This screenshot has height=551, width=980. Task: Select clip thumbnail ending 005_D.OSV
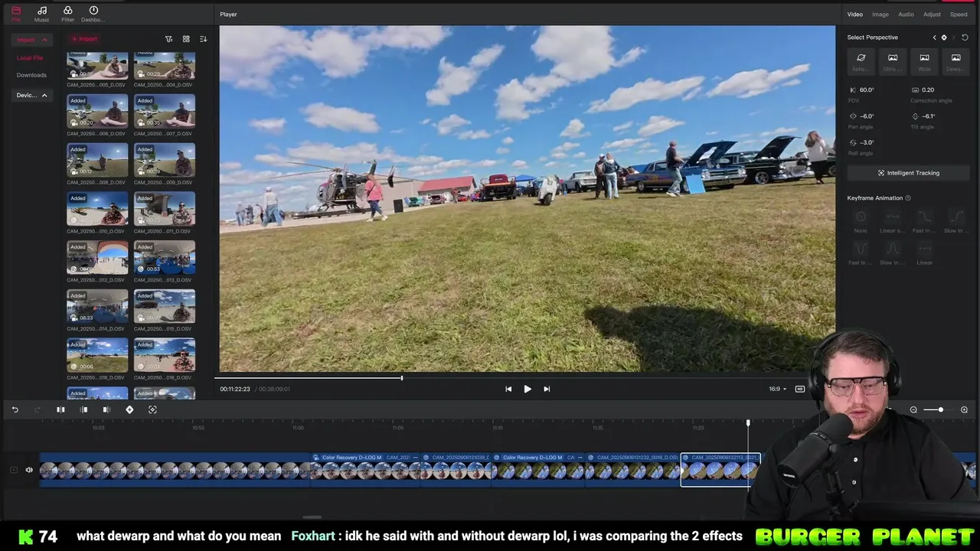click(x=97, y=66)
